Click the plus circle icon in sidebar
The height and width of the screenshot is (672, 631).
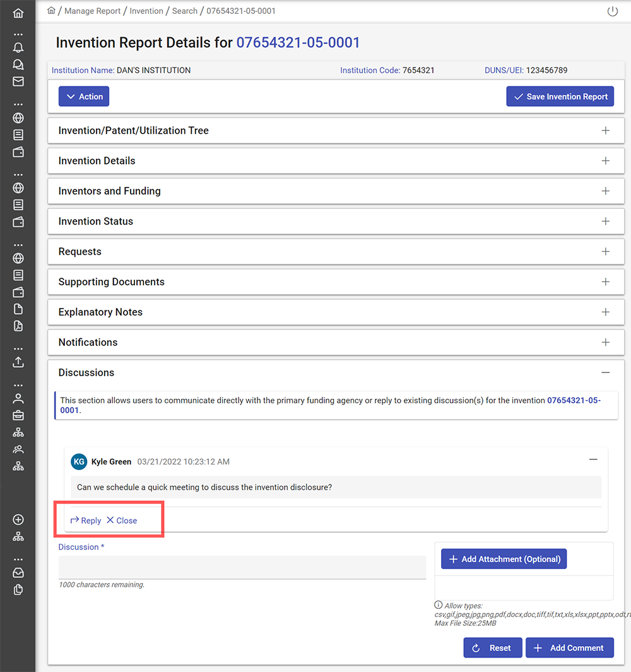(x=18, y=519)
